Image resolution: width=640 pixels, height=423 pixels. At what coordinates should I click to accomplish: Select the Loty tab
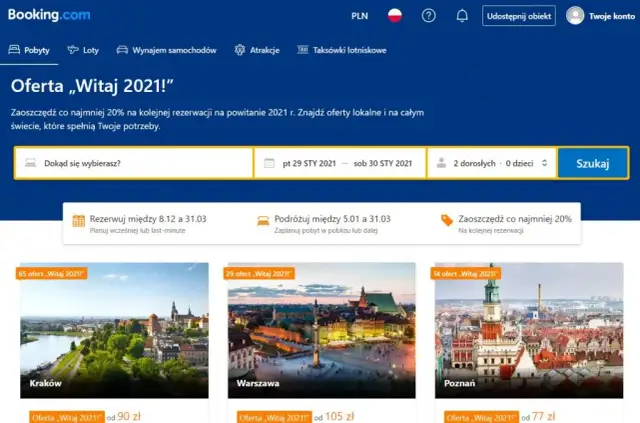click(83, 50)
